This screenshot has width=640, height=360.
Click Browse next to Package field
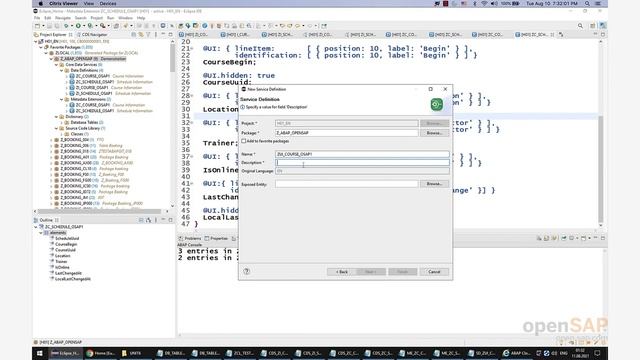pyautogui.click(x=434, y=133)
